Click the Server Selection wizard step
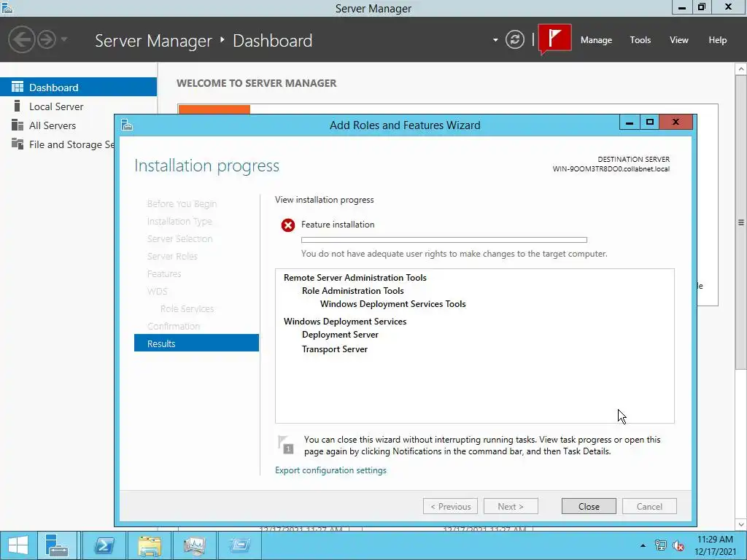Image resolution: width=747 pixels, height=560 pixels. (179, 238)
